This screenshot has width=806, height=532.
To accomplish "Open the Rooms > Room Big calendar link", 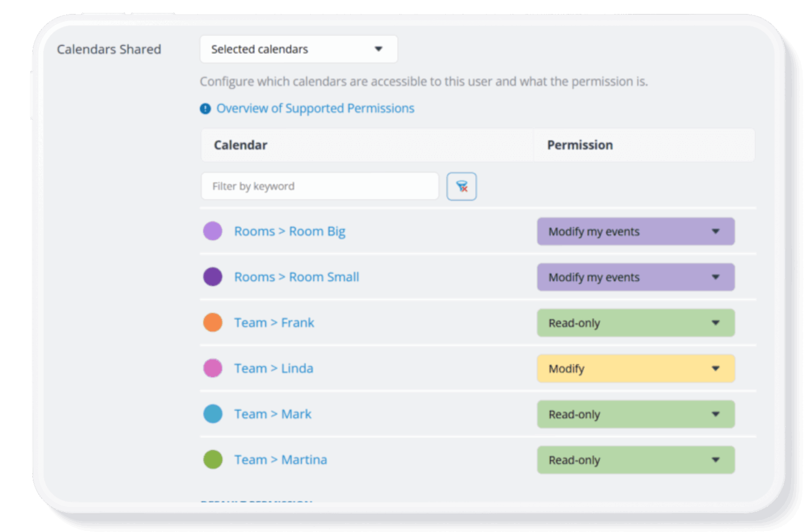I will click(290, 231).
